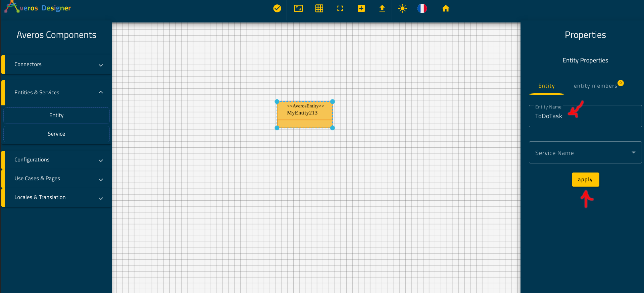Viewport: 644px width, 293px height.
Task: Click the entity members count badge
Action: coord(621,83)
